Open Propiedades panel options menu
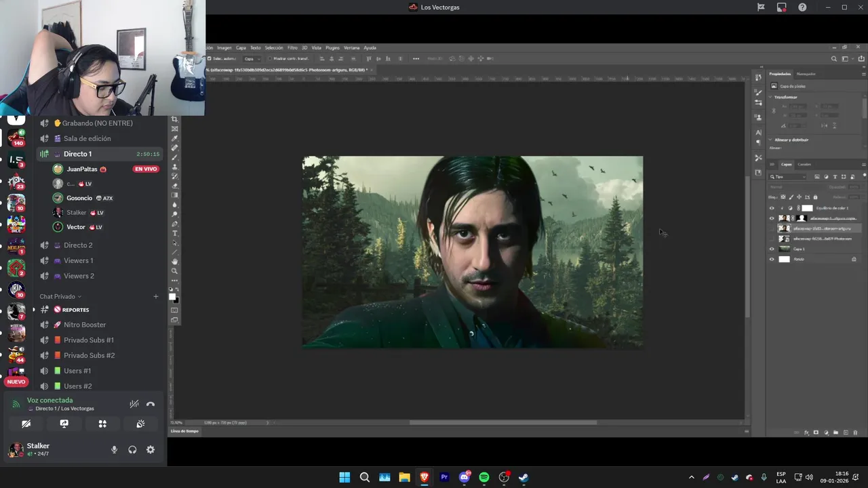The width and height of the screenshot is (868, 488). click(x=863, y=74)
